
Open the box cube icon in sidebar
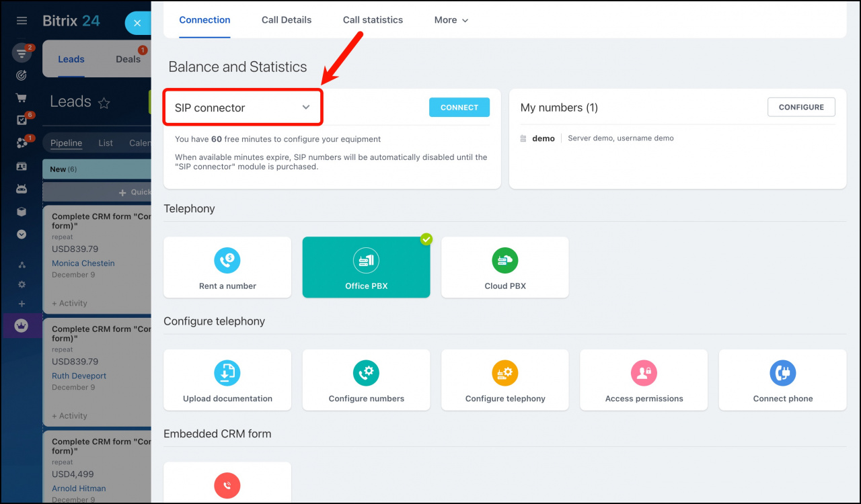click(22, 212)
